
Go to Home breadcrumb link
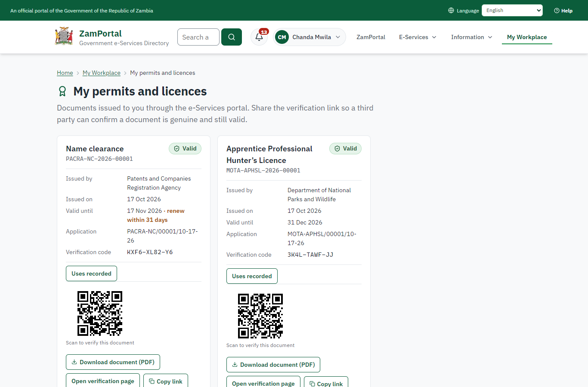[65, 73]
